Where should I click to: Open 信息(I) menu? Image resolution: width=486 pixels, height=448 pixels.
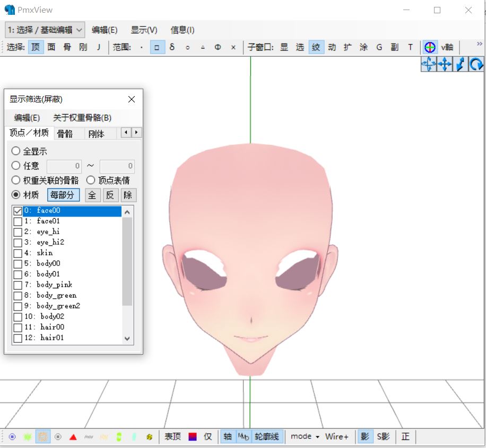(x=183, y=30)
